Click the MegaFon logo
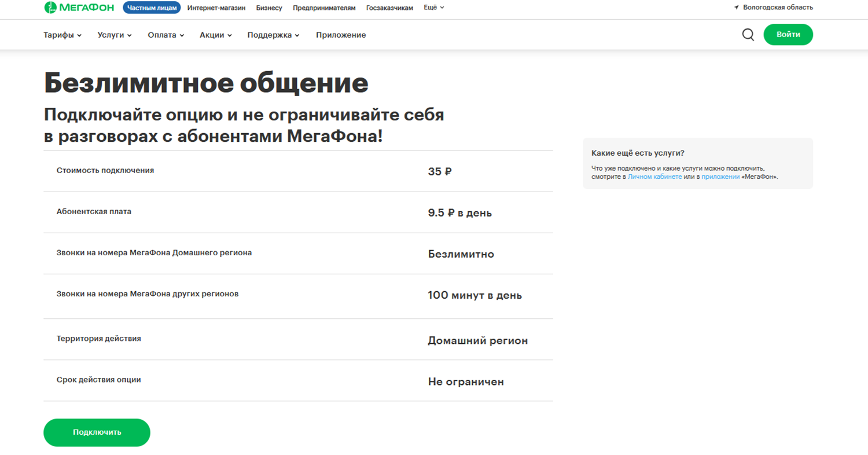Screen dimensions: 868x455 79,8
